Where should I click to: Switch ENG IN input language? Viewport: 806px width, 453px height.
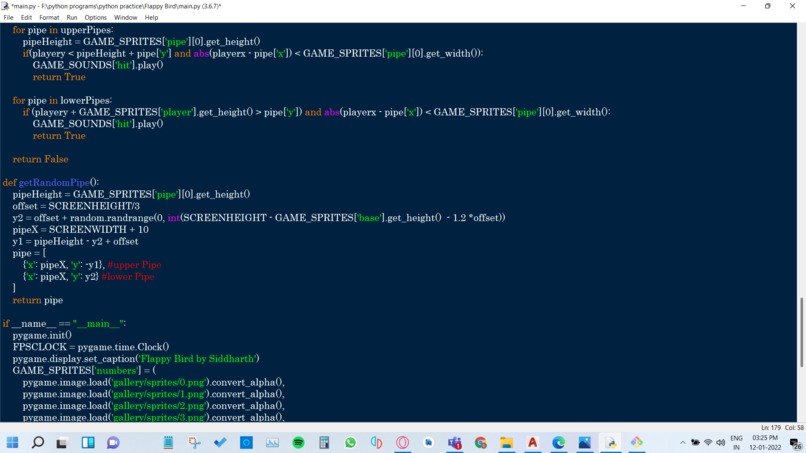click(736, 443)
